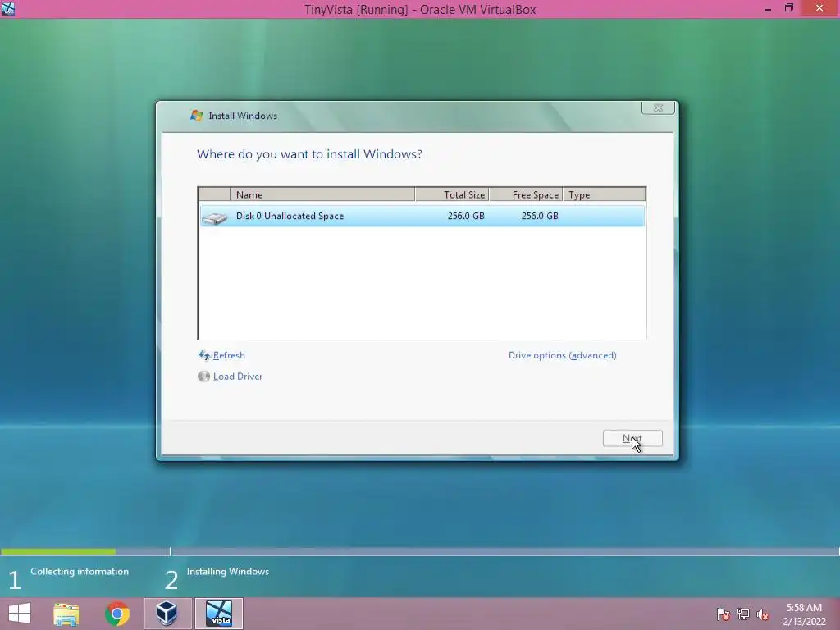Click the network tray icon
This screenshot has width=840, height=630.
point(743,614)
